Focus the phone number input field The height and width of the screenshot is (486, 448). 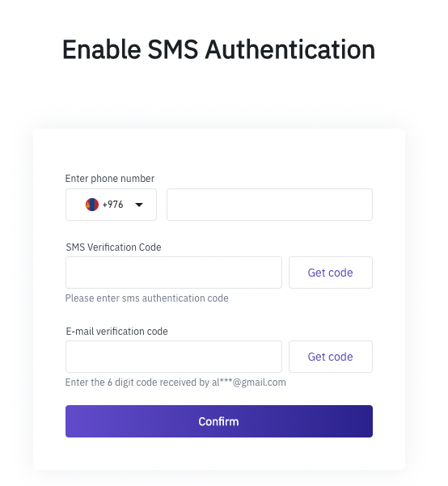(x=269, y=205)
